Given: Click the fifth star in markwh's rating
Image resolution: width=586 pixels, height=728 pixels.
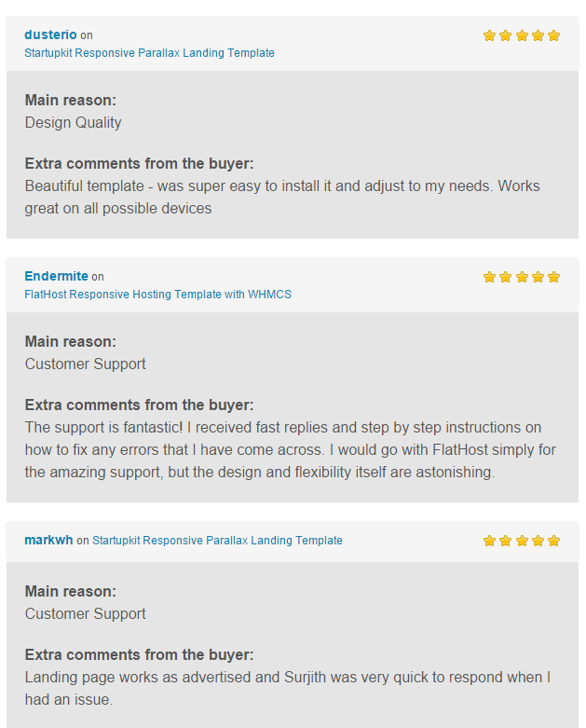Looking at the screenshot, I should (553, 541).
